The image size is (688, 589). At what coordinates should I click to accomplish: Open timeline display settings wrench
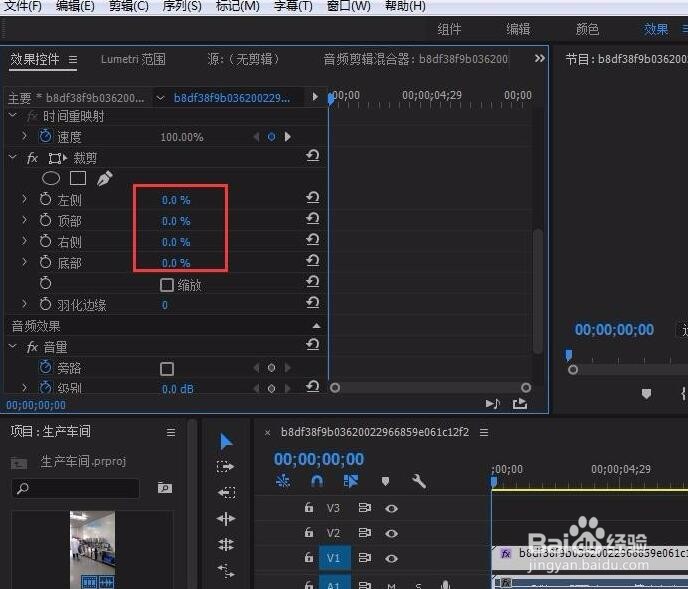pos(419,481)
